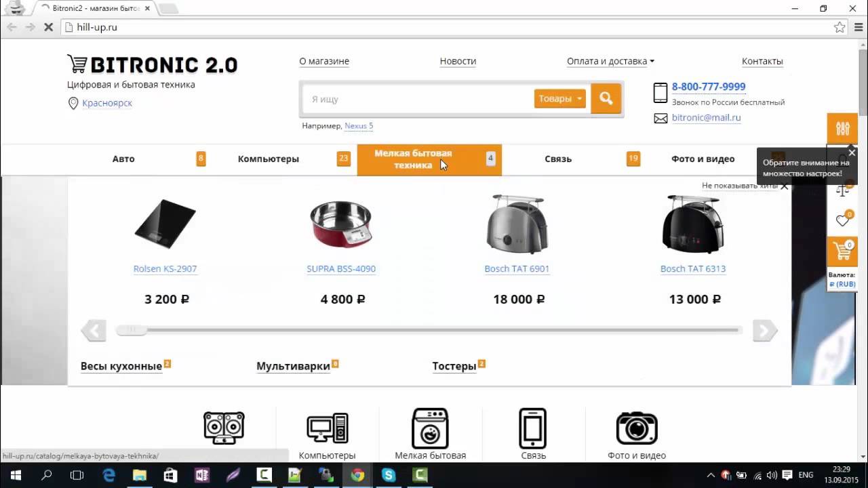Open the compare scales icon

pos(842,190)
